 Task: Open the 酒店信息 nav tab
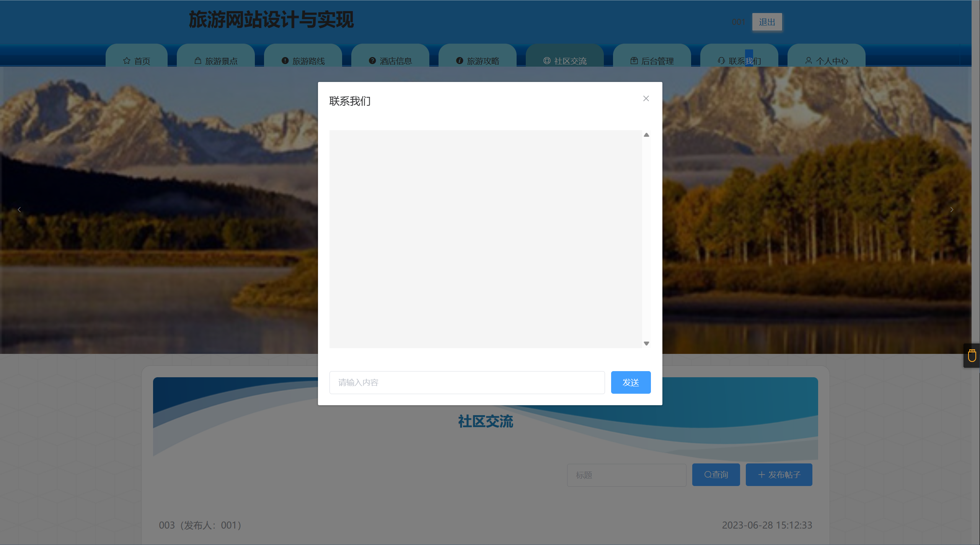tap(390, 56)
